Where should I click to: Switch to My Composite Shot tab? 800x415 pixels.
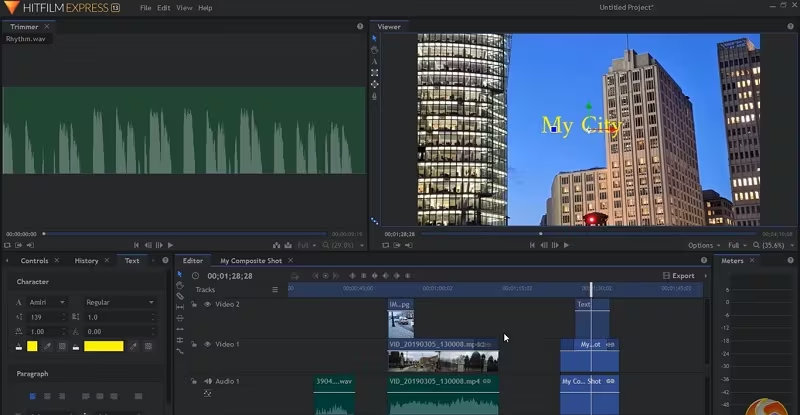[x=251, y=260]
